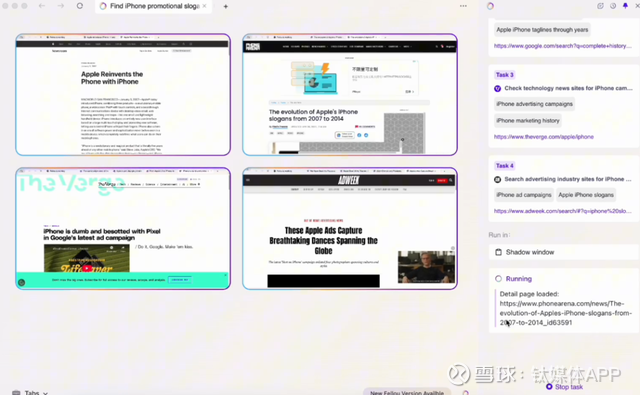640x395 pixels.
Task: Reload the page with the refresh icon
Action: [x=80, y=6]
